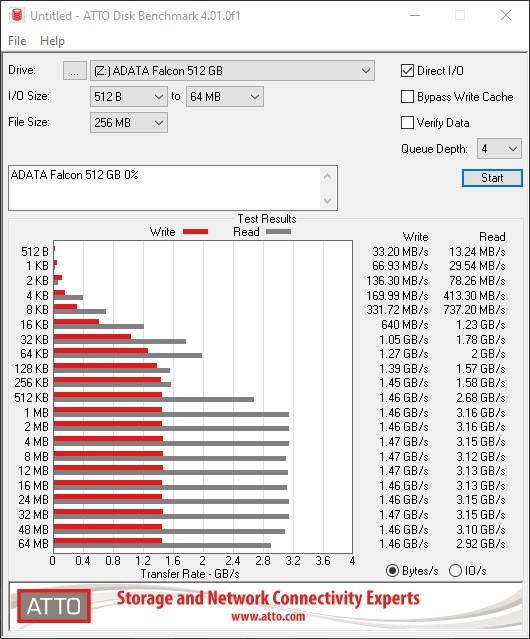Select the Bytes/s radio button
This screenshot has width=530, height=639.
pyautogui.click(x=392, y=571)
